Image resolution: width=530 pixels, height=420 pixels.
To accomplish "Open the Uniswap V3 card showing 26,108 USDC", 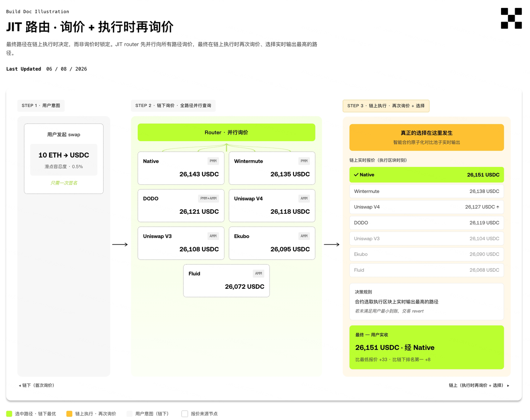I will (181, 243).
